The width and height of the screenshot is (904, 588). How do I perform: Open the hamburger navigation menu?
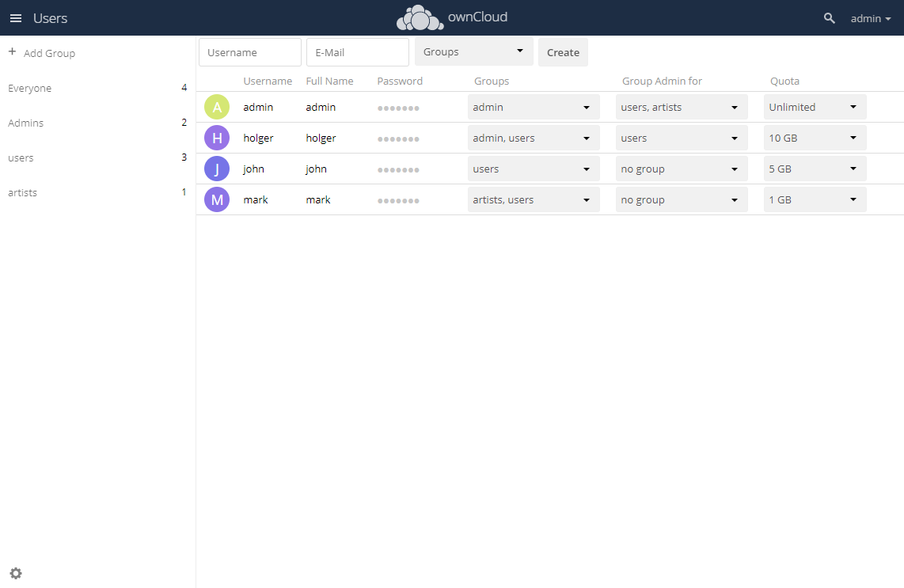point(16,18)
